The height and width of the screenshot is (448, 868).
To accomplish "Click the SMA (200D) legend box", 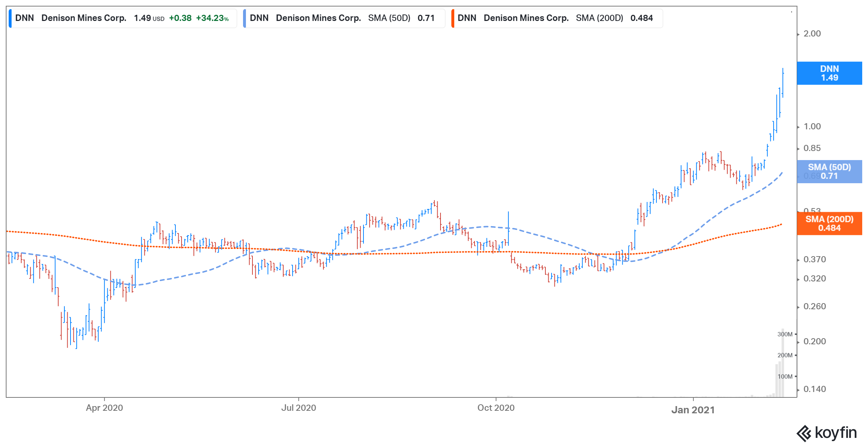I will (x=557, y=18).
